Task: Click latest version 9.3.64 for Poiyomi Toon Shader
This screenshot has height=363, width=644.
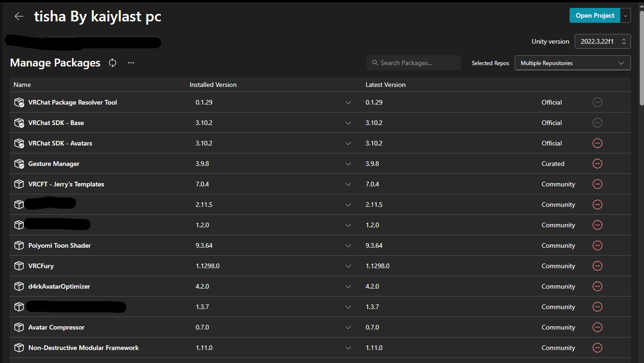Action: tap(374, 245)
